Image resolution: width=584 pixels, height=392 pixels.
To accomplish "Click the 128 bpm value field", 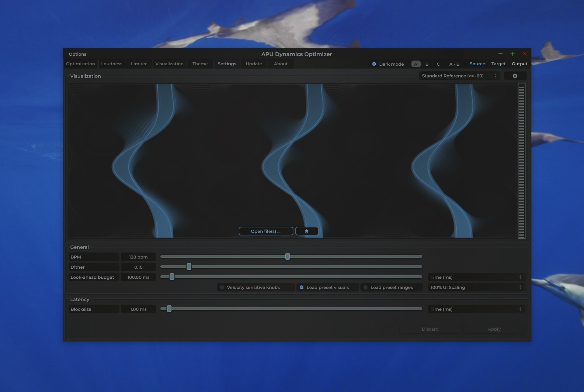I will click(x=138, y=257).
